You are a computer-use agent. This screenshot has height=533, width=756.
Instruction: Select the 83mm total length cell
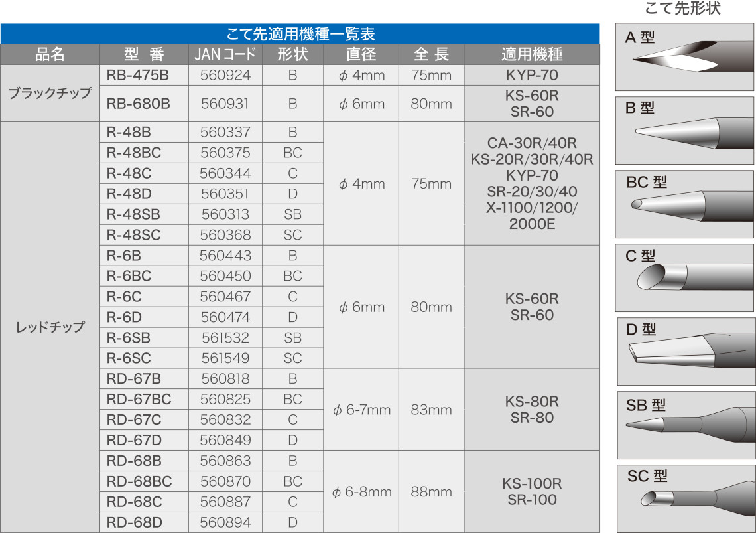431,410
